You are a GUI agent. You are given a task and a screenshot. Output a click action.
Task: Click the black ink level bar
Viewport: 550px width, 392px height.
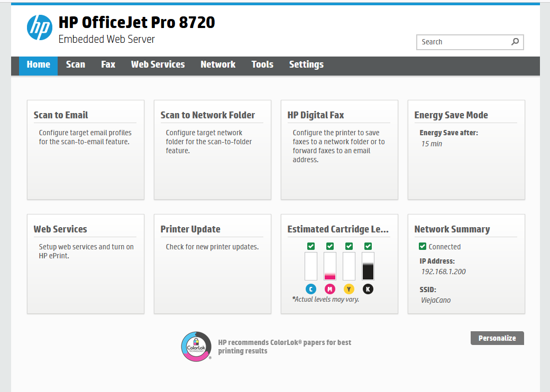(368, 266)
